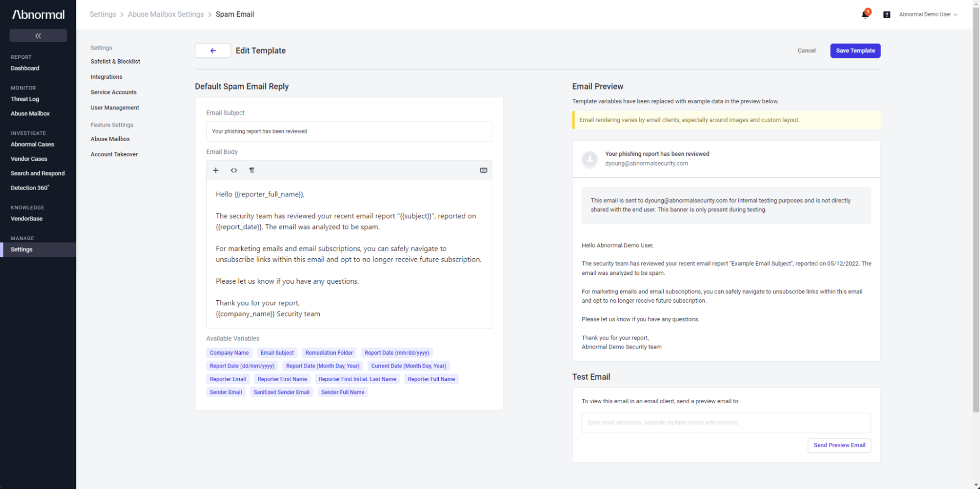Click the sender avatar in the email preview
This screenshot has height=489, width=980.
pyautogui.click(x=590, y=159)
